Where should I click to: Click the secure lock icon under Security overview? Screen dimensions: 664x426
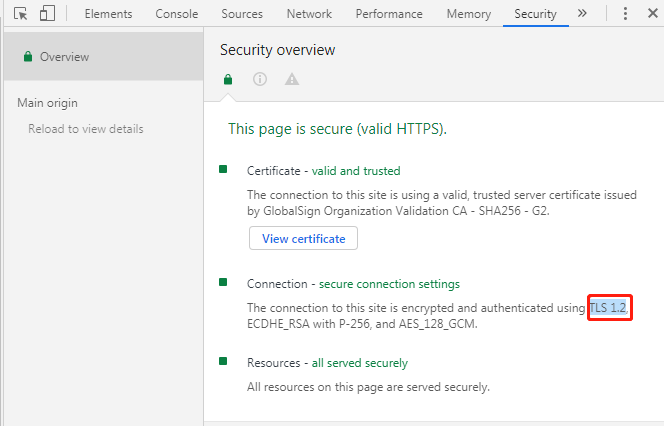[228, 79]
